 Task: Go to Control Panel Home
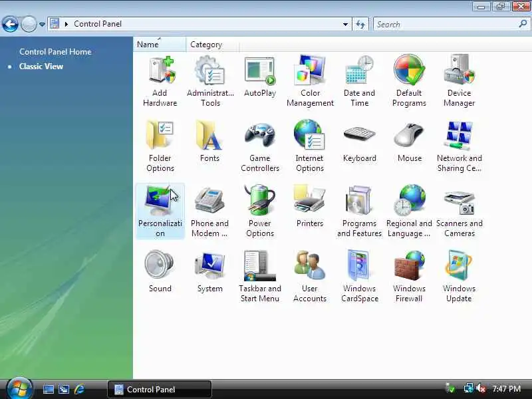(55, 52)
